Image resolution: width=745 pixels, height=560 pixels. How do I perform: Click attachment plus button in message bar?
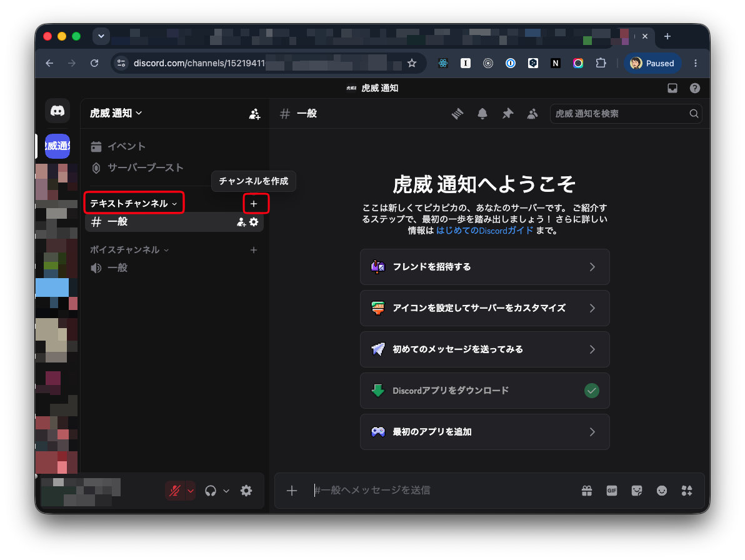[x=292, y=491]
